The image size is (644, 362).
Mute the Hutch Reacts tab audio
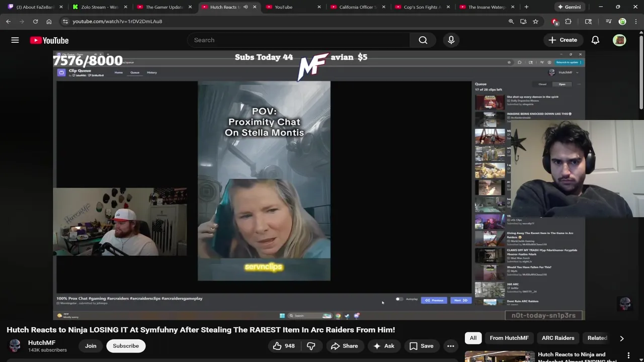point(246,7)
